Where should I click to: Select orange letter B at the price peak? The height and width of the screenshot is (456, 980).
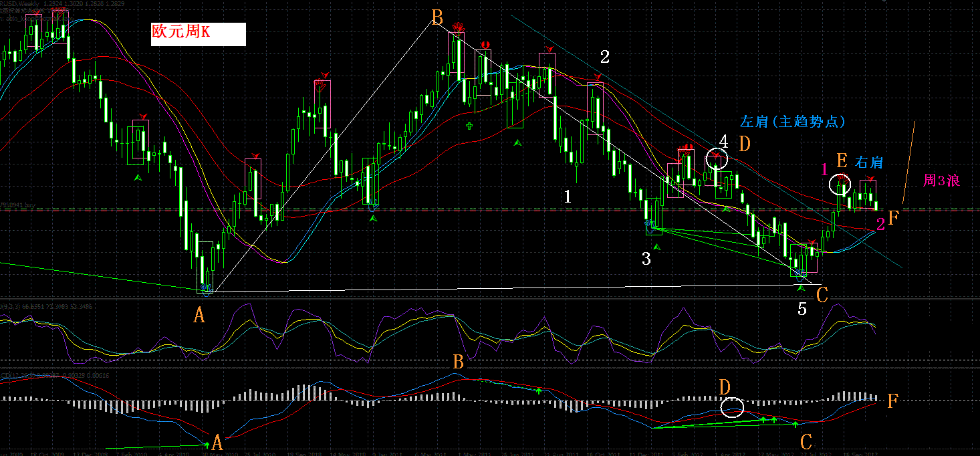click(x=437, y=17)
